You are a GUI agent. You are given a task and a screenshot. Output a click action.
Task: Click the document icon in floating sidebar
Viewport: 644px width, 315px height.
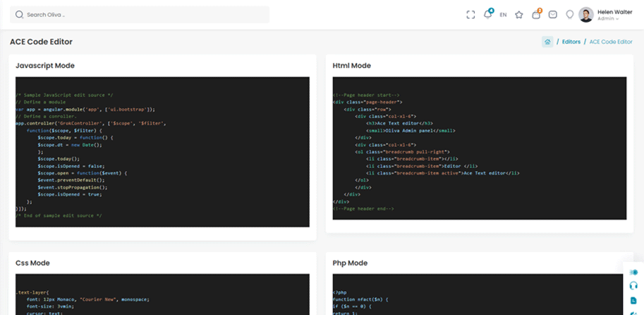tap(633, 300)
